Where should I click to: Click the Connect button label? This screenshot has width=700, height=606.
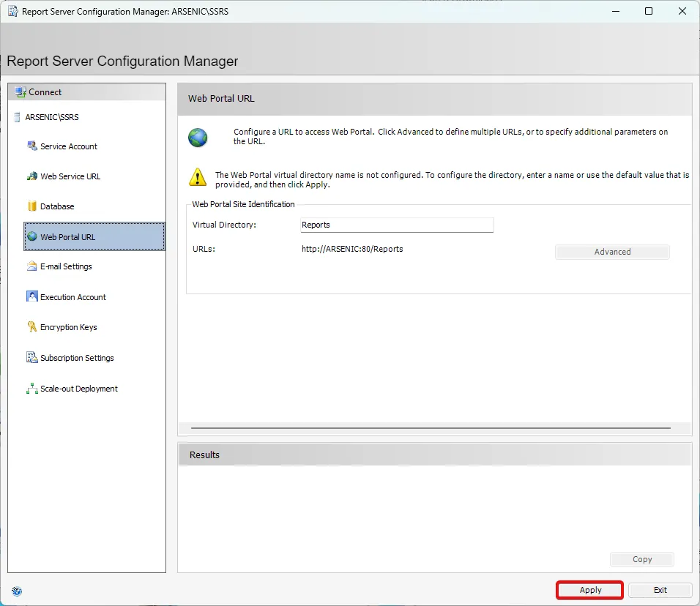coord(45,92)
